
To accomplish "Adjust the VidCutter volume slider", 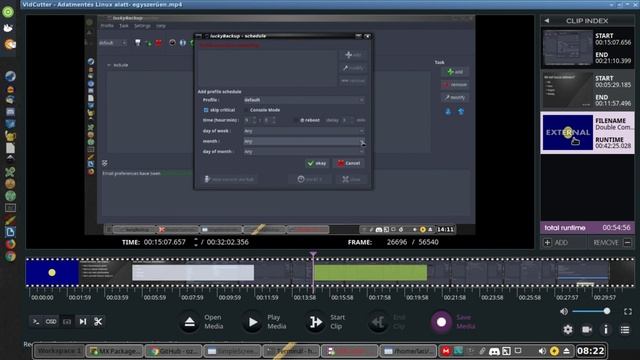I will 591,311.
